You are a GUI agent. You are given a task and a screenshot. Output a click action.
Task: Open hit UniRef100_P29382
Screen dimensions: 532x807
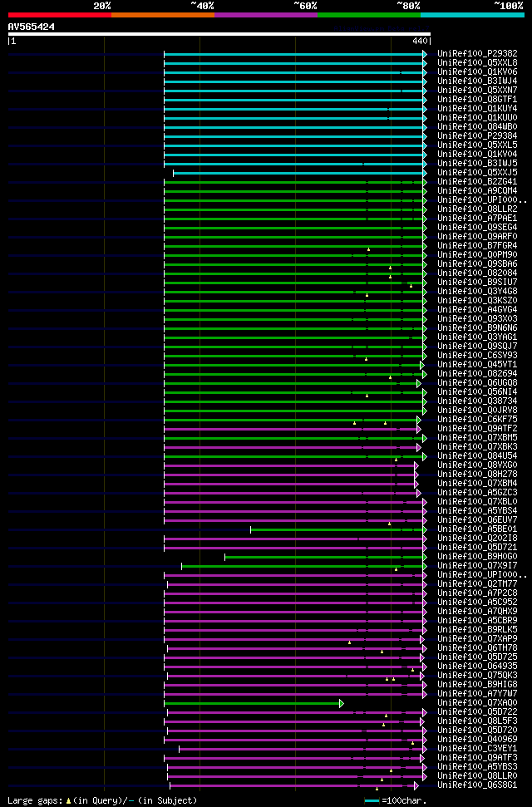[x=477, y=53]
